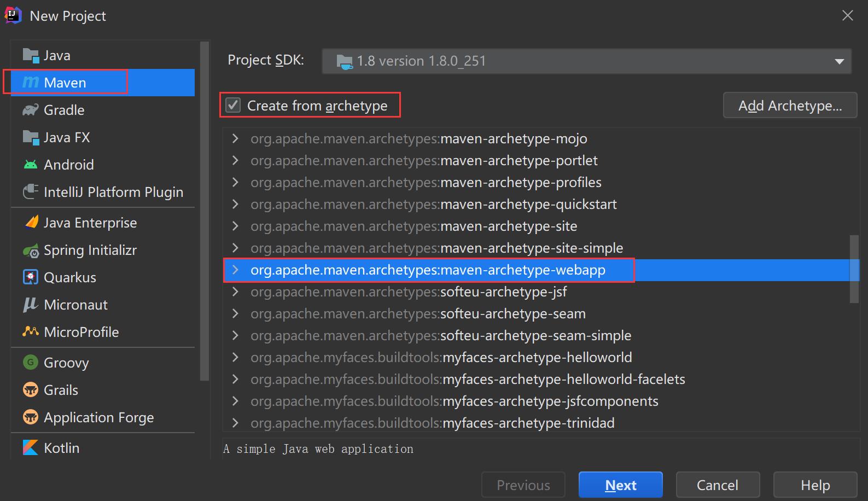Expand maven-archetype-webapp entry

tap(235, 270)
